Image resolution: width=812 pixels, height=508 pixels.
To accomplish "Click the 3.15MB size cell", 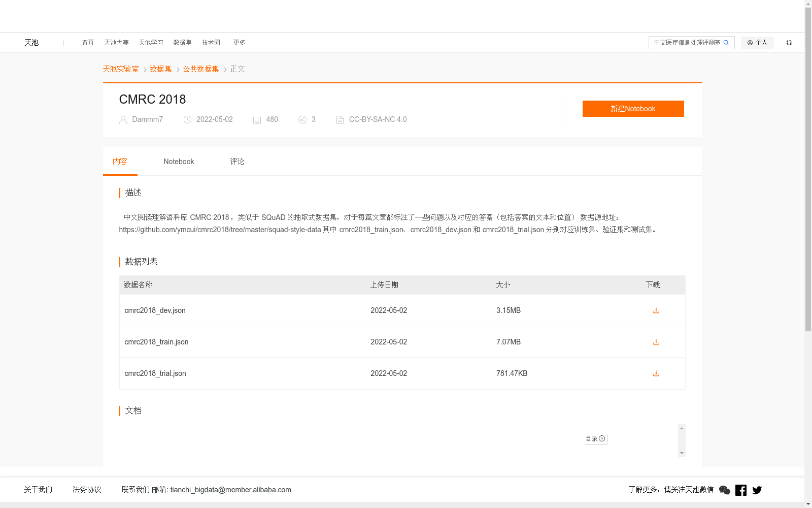I will coord(509,310).
